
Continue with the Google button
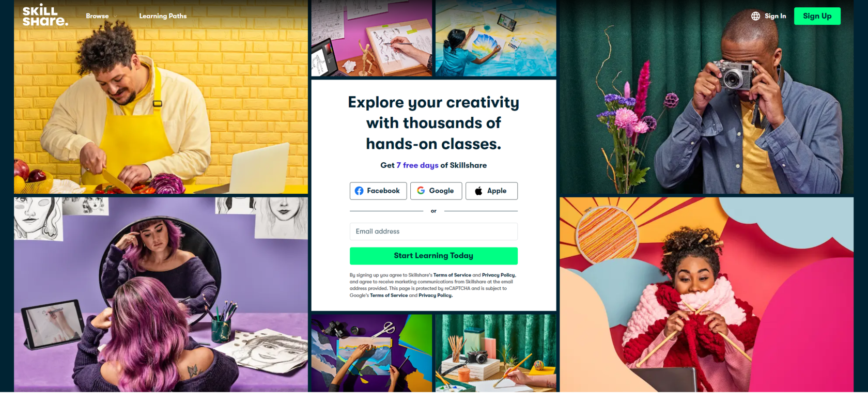pyautogui.click(x=436, y=191)
